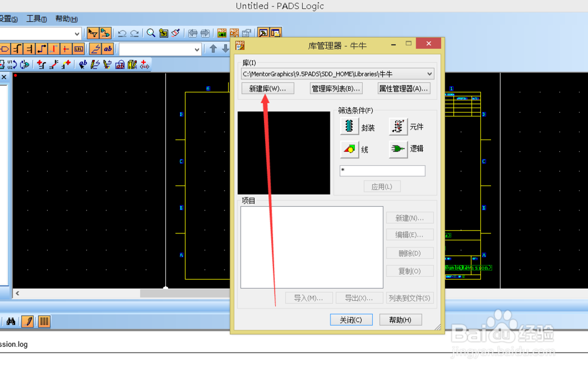The image size is (588, 372).
Task: Click the 新建库 (New Library) button
Action: 267,89
